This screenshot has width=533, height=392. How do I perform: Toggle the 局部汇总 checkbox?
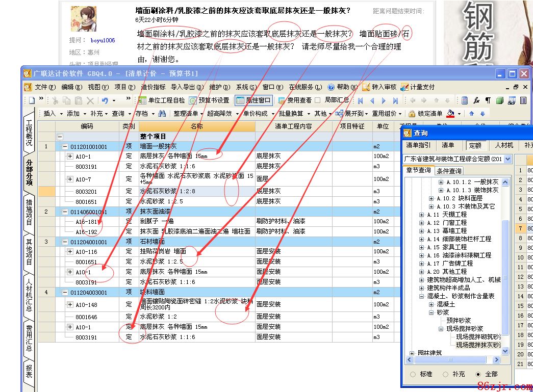click(318, 100)
